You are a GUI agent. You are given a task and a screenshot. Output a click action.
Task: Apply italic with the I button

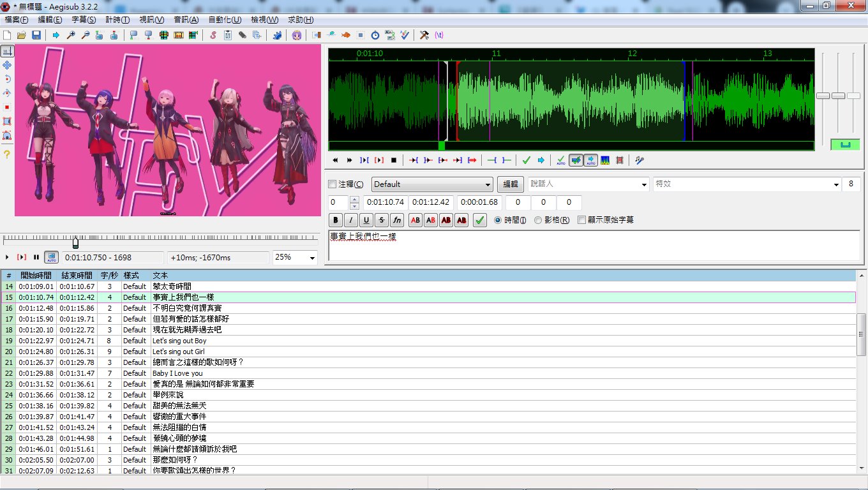point(351,220)
